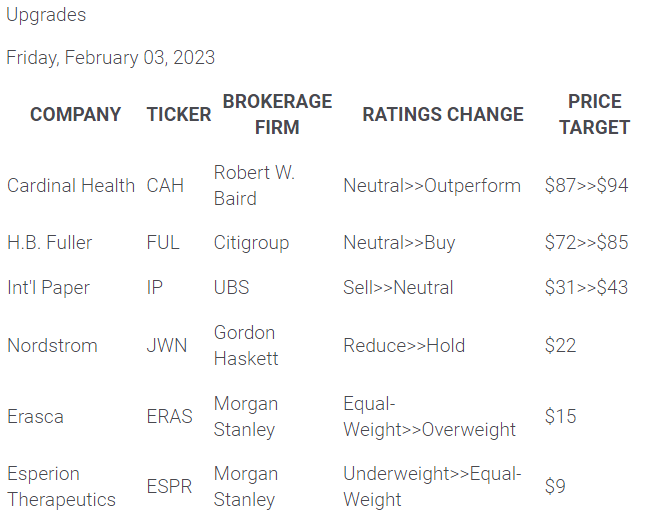Select the FUL ticker symbol

pyautogui.click(x=163, y=243)
